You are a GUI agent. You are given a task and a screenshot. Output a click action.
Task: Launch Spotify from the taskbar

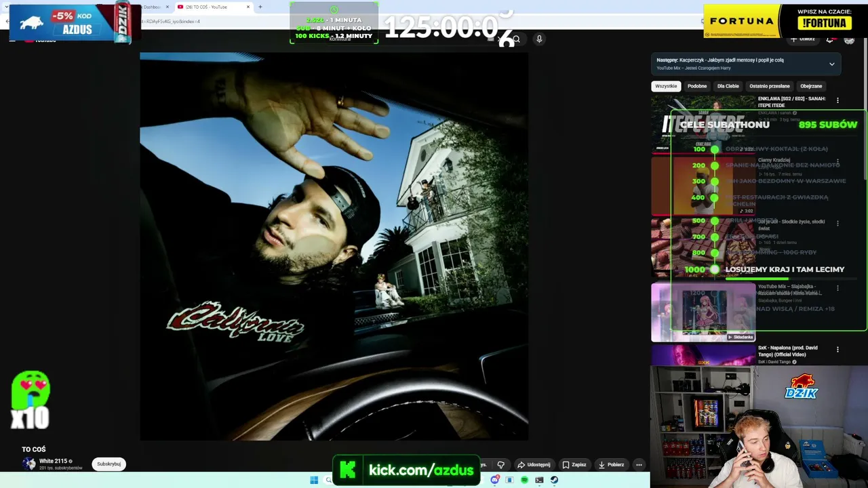point(524,480)
